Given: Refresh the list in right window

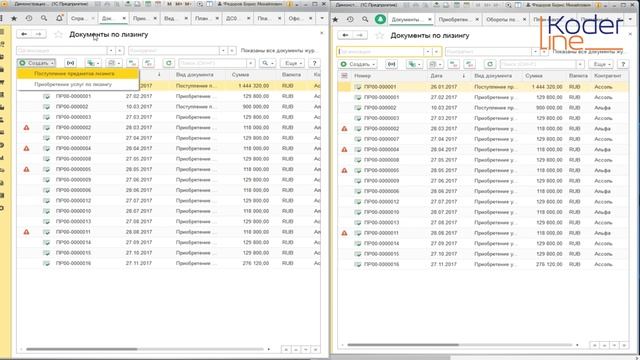Looking at the screenshot, I should point(490,64).
